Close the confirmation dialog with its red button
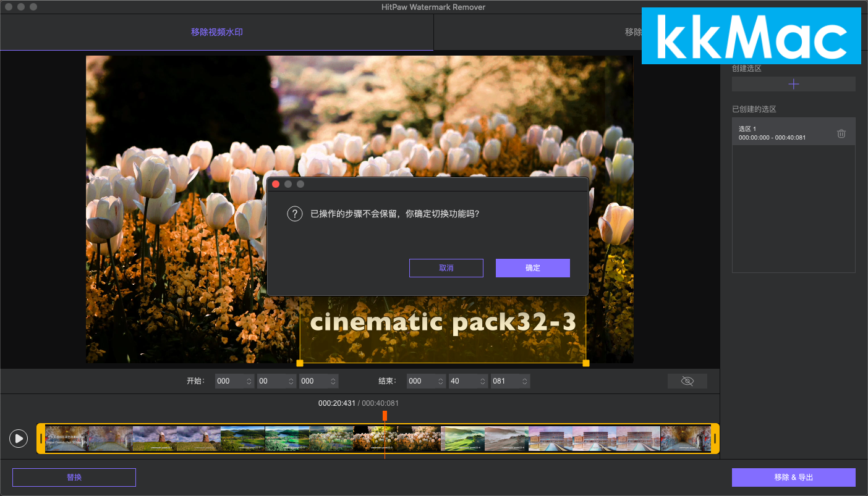This screenshot has width=868, height=496. click(x=276, y=184)
